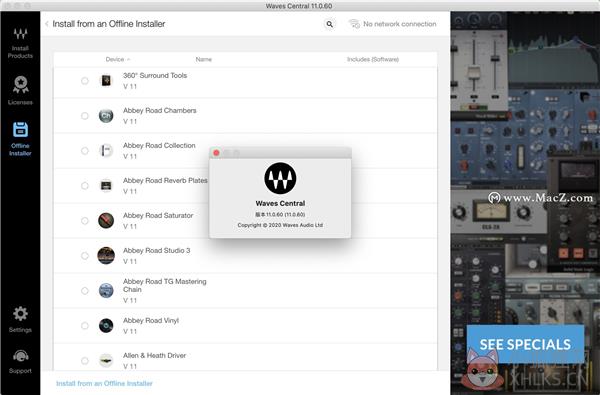Go back using the header arrow
Image resolution: width=600 pixels, height=395 pixels.
click(47, 24)
